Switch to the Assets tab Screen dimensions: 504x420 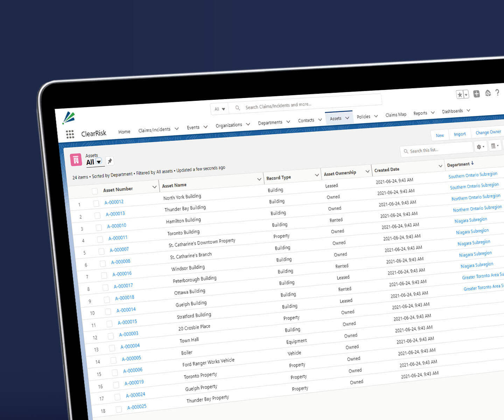tap(336, 118)
